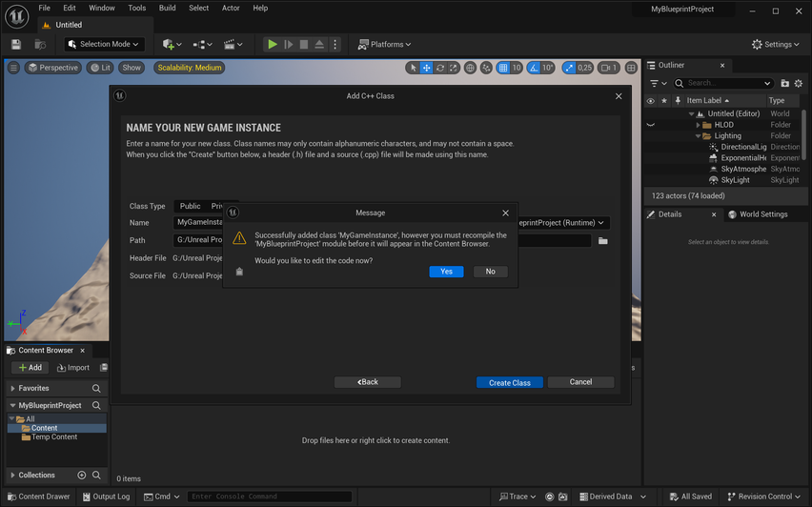812x507 pixels.
Task: Open Outliner settings gear
Action: pyautogui.click(x=799, y=83)
